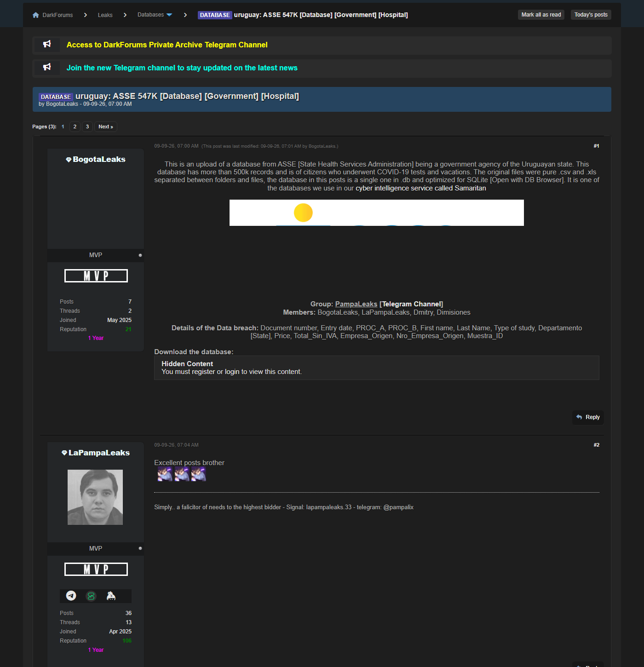
Task: Open LaPampaLeaks Telegram contact icon
Action: 71,596
